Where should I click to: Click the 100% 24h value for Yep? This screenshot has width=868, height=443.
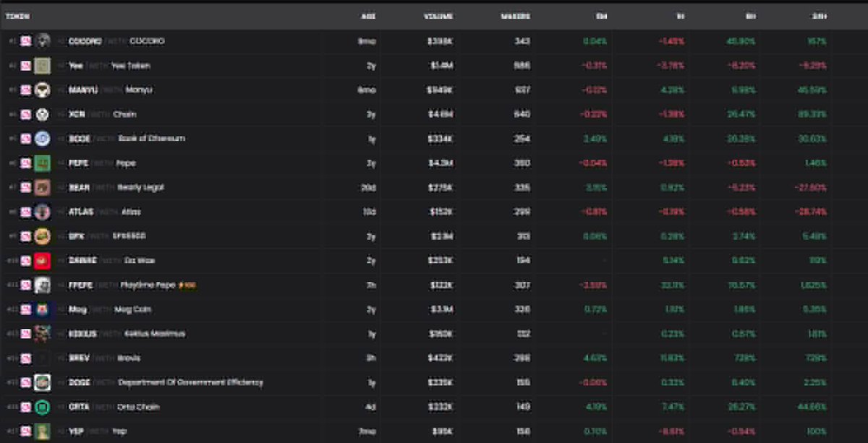[818, 431]
